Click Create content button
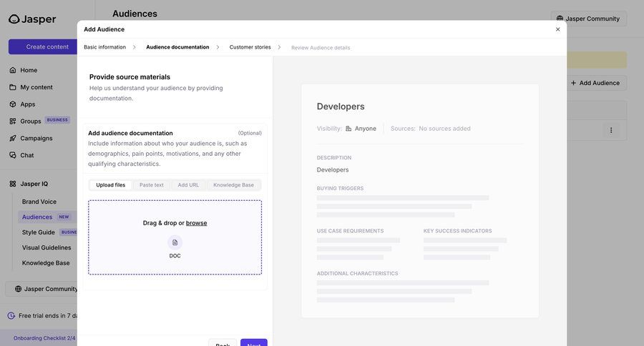 tap(43, 46)
